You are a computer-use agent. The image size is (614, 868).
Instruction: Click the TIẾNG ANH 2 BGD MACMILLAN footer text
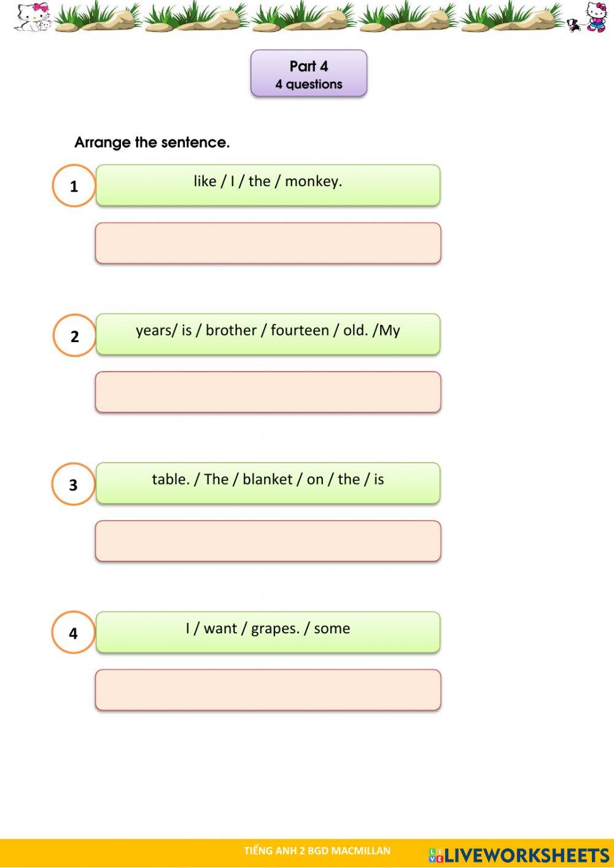click(x=317, y=851)
